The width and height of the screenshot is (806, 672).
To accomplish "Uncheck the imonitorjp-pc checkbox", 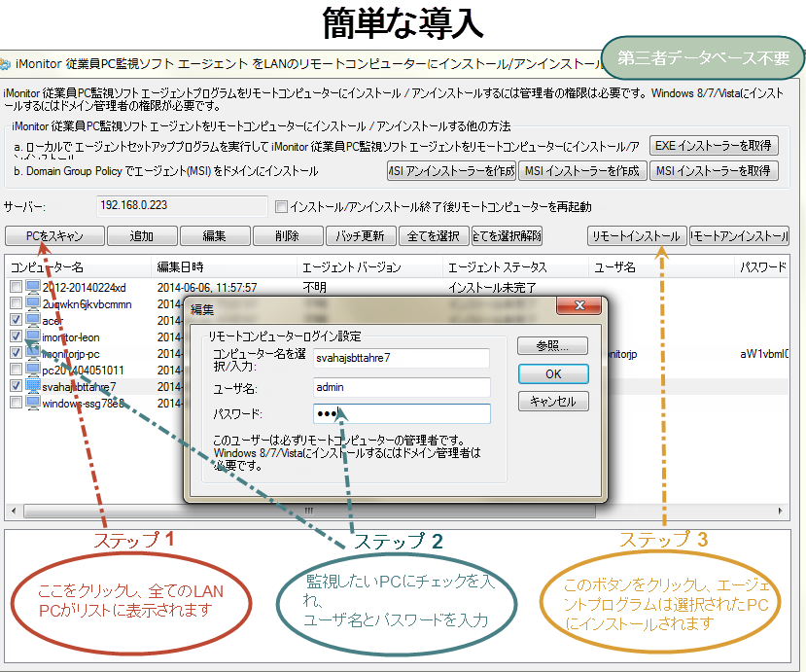I will click(16, 352).
